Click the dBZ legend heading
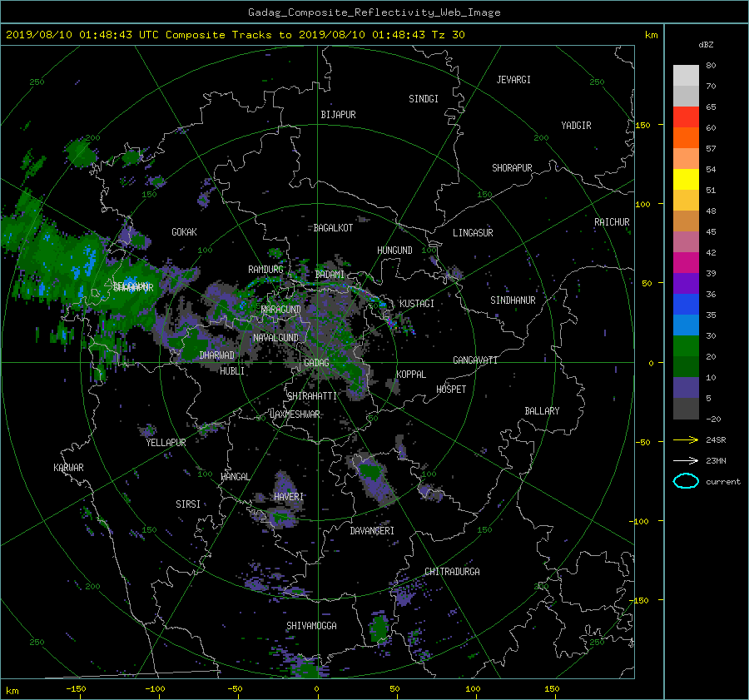Viewport: 749px width, 700px height. click(706, 45)
